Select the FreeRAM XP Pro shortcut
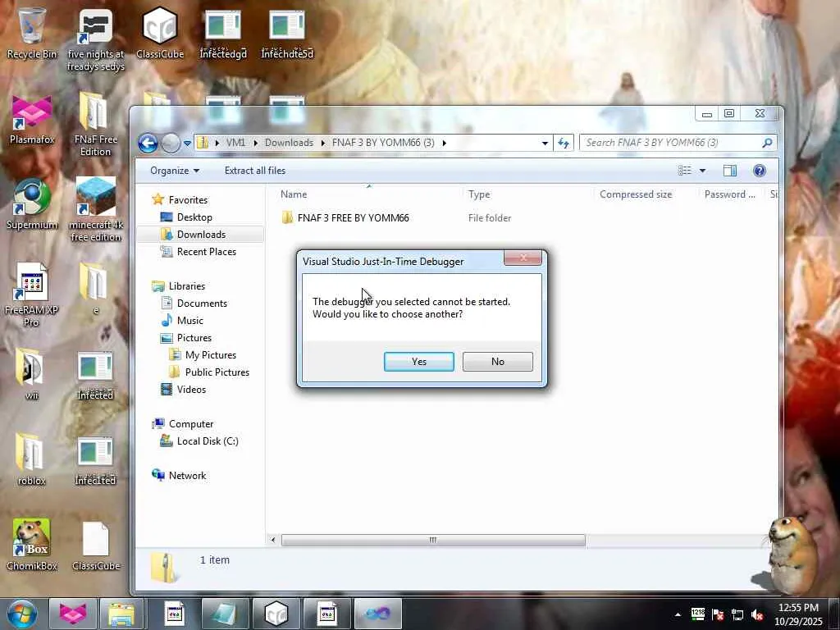This screenshot has height=630, width=840. coord(32,294)
